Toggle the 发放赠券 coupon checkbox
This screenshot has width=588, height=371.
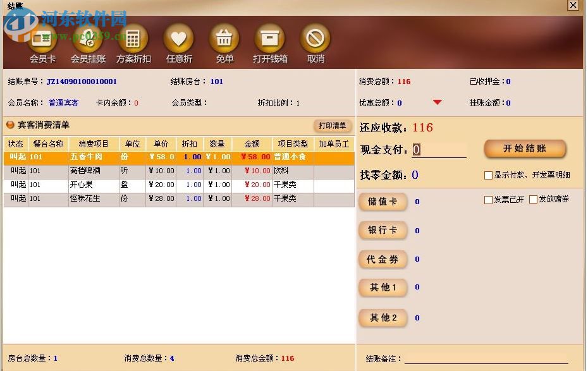pos(534,200)
